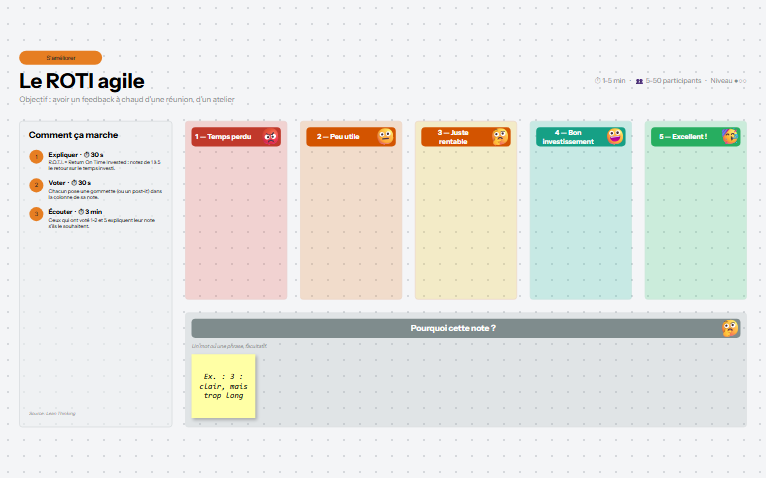Select the orange step 2 circle

tap(36, 185)
